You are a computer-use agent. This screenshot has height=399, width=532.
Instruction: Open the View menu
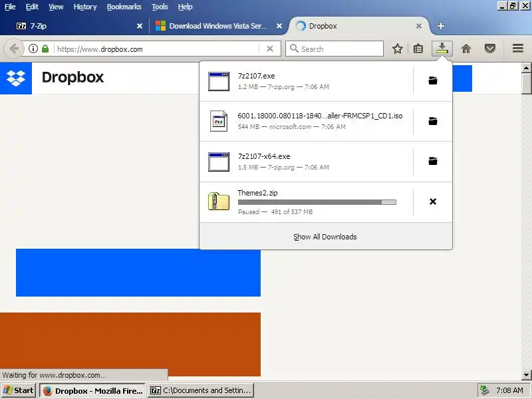coord(56,7)
